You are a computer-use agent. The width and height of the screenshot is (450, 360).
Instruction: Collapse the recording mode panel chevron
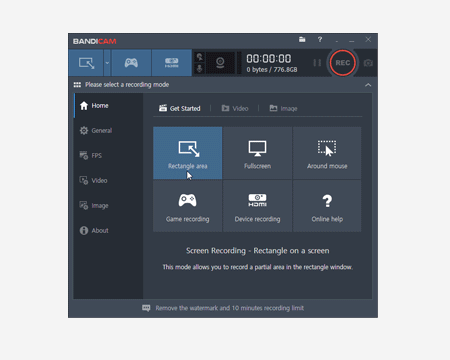368,85
